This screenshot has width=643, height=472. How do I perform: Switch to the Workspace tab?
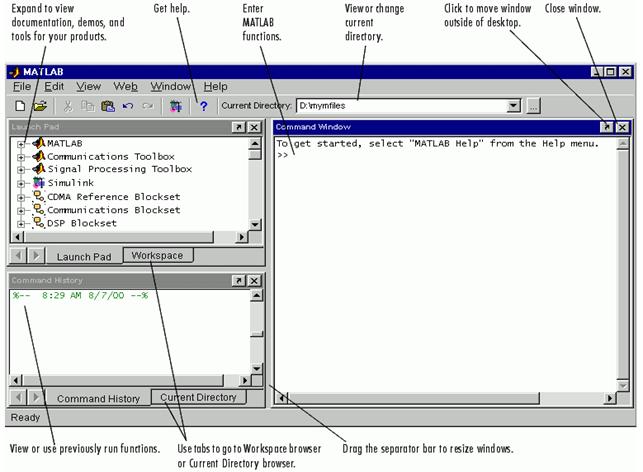point(158,256)
